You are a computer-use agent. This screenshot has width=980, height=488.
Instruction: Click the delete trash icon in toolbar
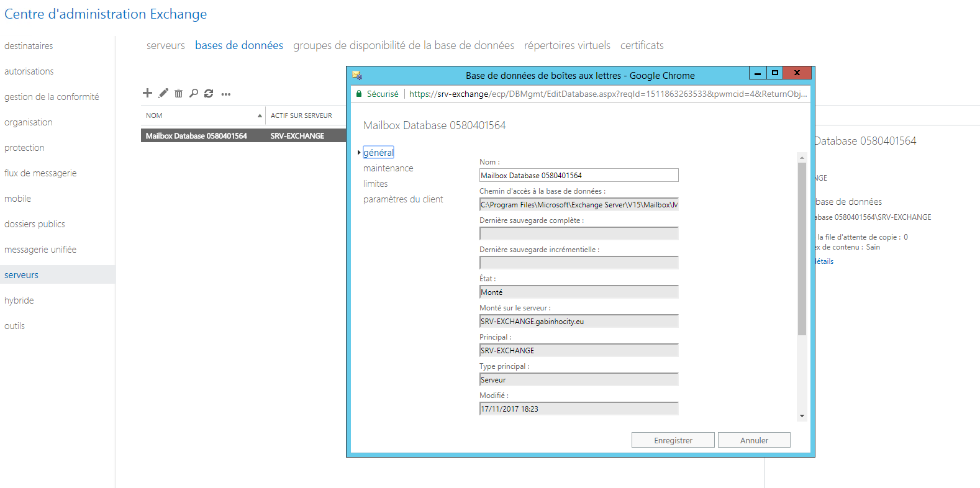pos(178,93)
